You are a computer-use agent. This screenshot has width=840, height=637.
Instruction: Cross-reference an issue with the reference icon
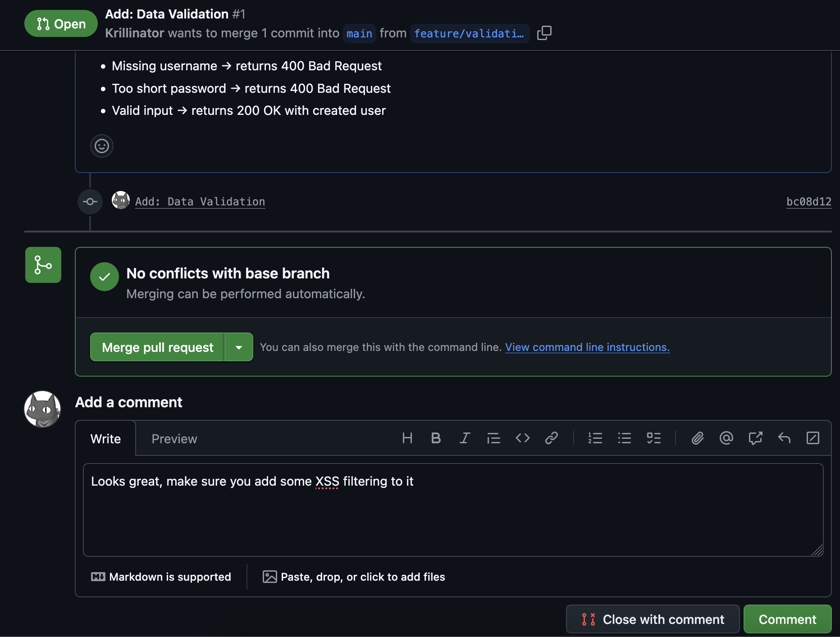pos(755,438)
